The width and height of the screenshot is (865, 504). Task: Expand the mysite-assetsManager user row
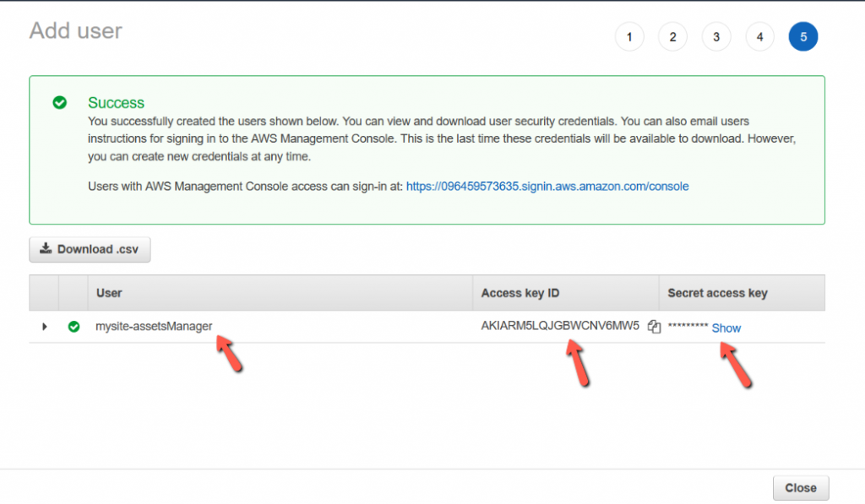(x=45, y=327)
